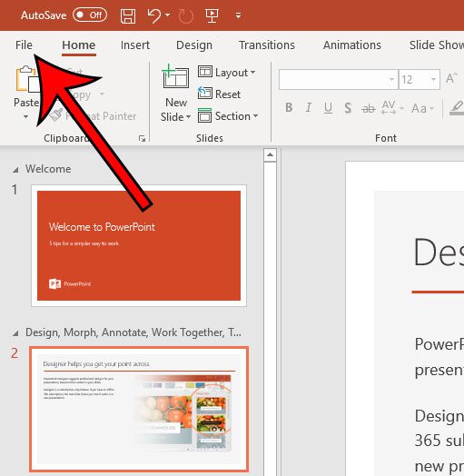Click the Save icon in title bar
The width and height of the screenshot is (464, 476).
point(128,15)
